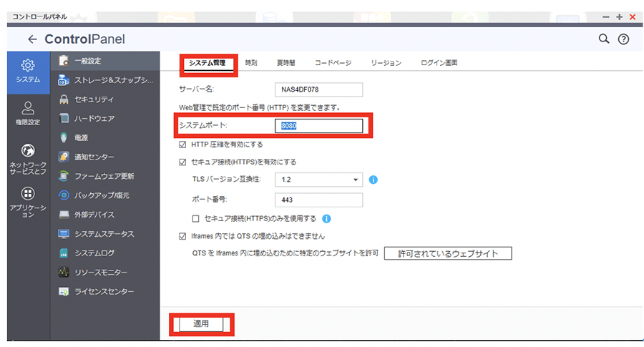Select the システム gear icon in sidebar
The image size is (644, 347).
pos(28,65)
